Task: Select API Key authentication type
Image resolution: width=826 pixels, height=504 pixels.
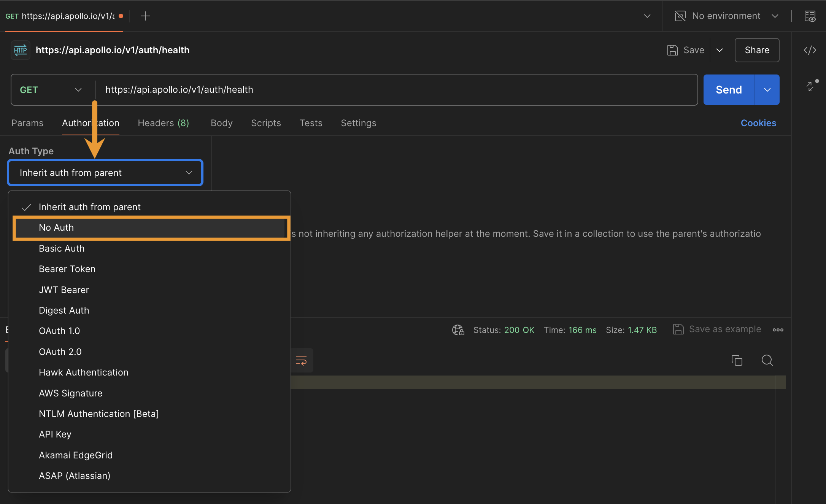Action: click(55, 434)
